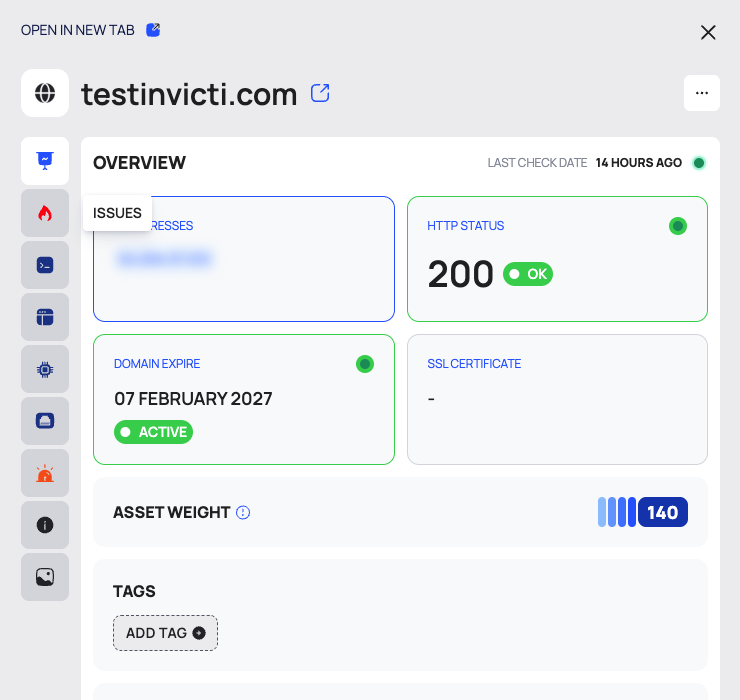Click the DOMAIN EXPIRE label

point(157,363)
